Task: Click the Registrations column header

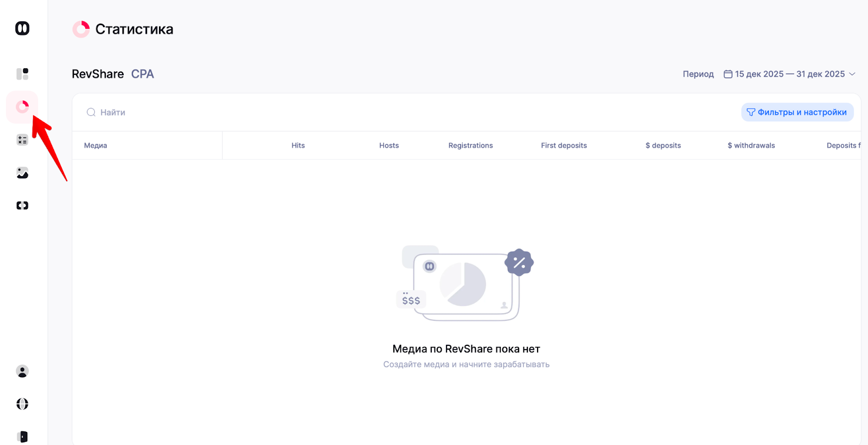Action: pyautogui.click(x=470, y=145)
